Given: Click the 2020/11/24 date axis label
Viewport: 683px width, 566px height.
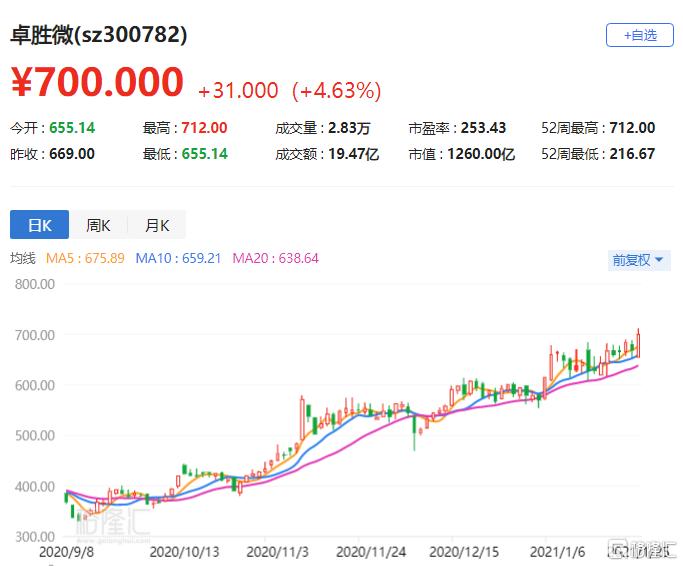Looking at the screenshot, I should pos(371,552).
